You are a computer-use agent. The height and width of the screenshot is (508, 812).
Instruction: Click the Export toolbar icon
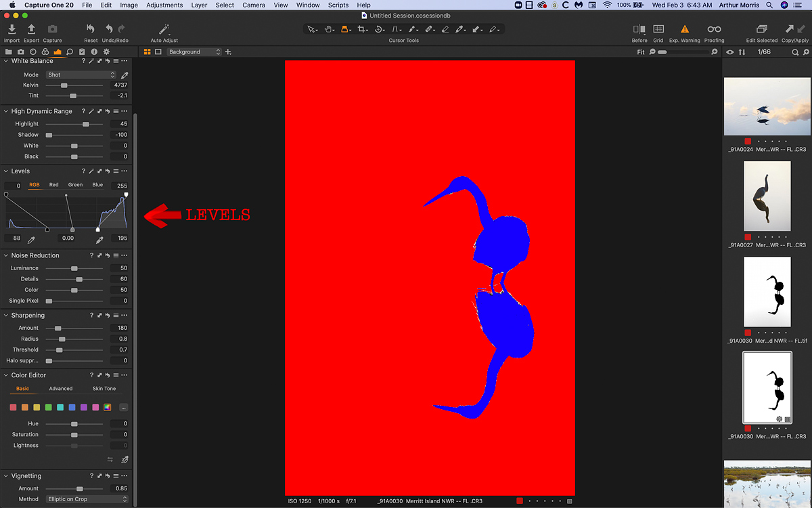click(x=31, y=30)
